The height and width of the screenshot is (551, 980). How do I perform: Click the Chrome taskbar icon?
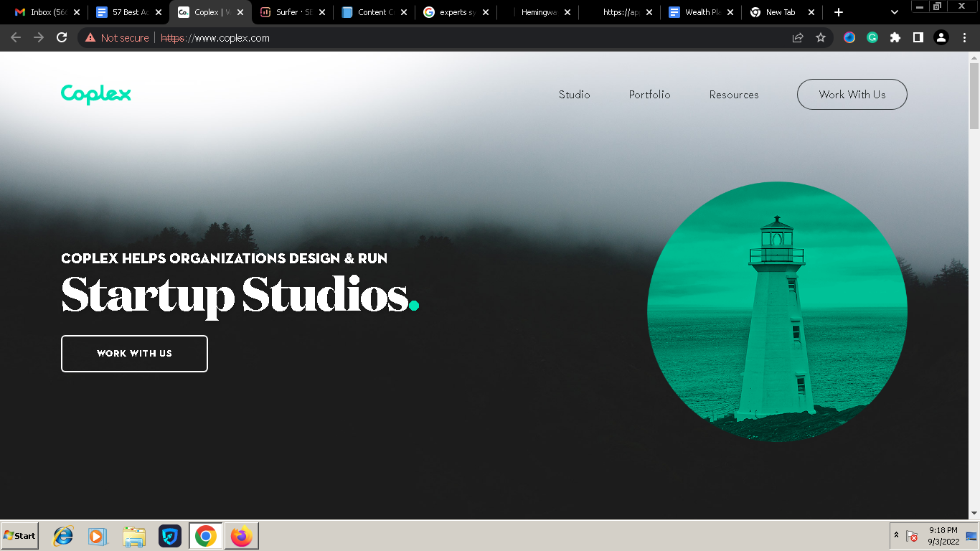pos(206,536)
